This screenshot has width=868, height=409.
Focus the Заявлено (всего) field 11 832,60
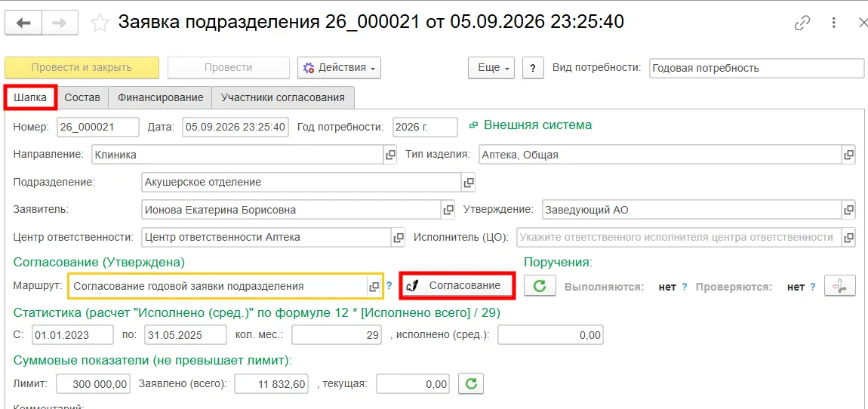pyautogui.click(x=271, y=383)
